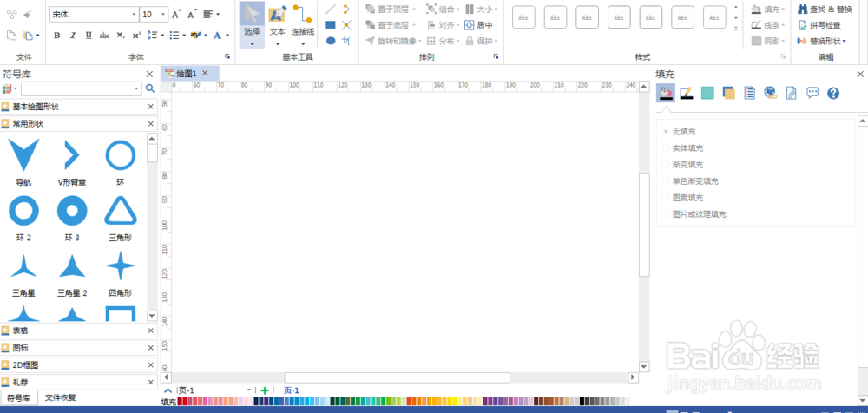The height and width of the screenshot is (413, 868).
Task: Click the strikethrough abc icon
Action: tap(105, 36)
